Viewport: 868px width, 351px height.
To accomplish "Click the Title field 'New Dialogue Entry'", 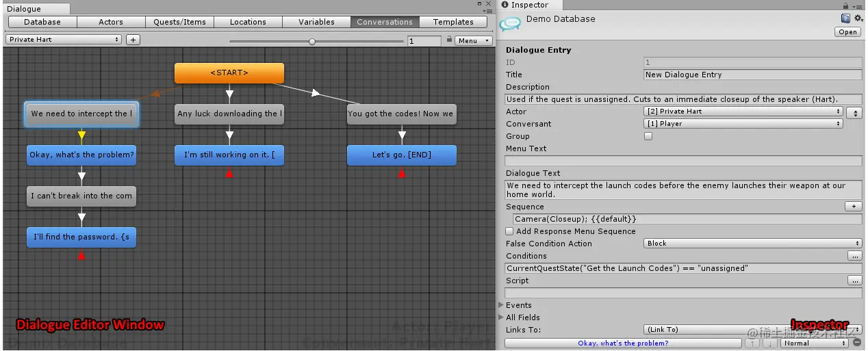I will coord(753,75).
